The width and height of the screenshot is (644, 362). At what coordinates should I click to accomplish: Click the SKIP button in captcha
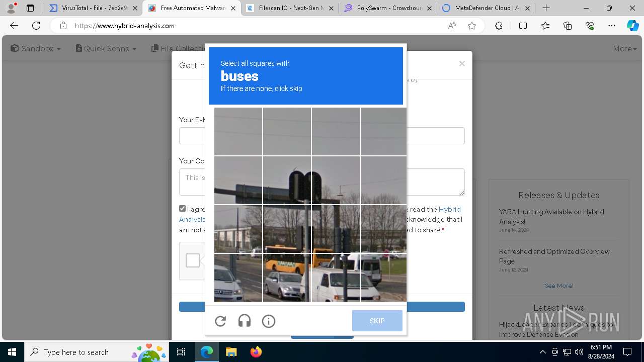tap(377, 321)
